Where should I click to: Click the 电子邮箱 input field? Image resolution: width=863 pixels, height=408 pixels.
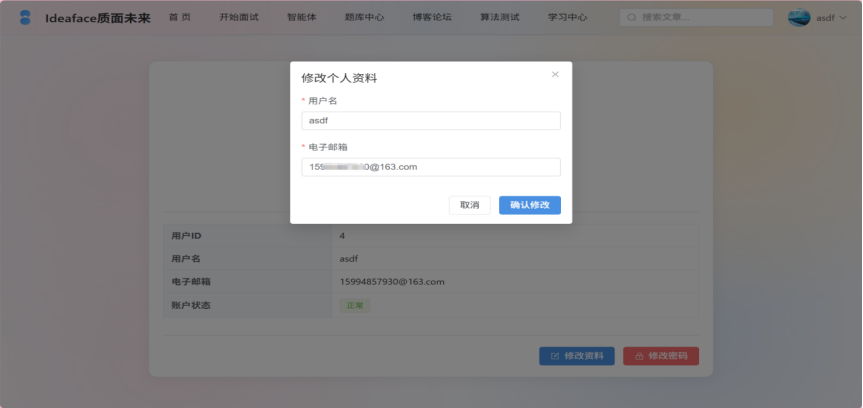tap(431, 167)
